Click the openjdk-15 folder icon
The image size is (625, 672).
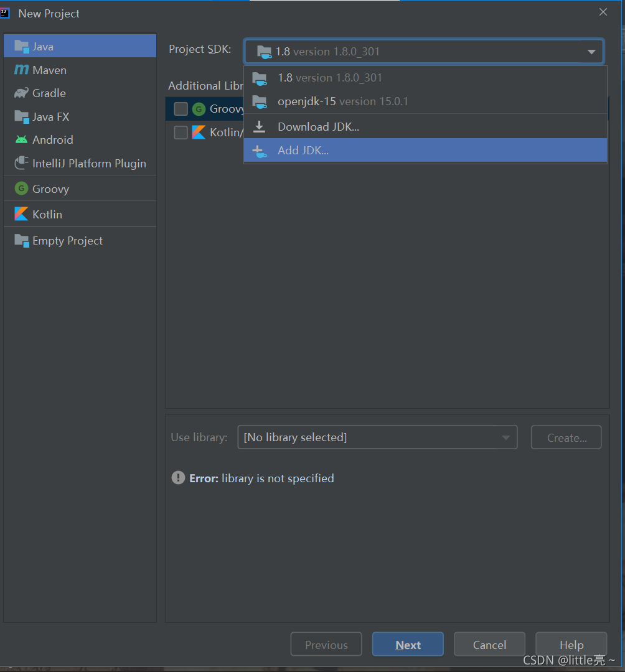[260, 102]
